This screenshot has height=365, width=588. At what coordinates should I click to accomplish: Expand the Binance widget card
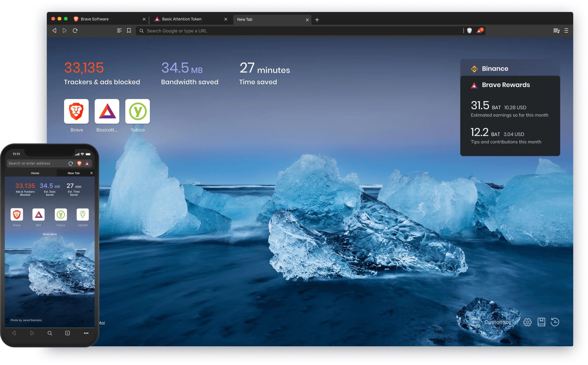coord(510,69)
